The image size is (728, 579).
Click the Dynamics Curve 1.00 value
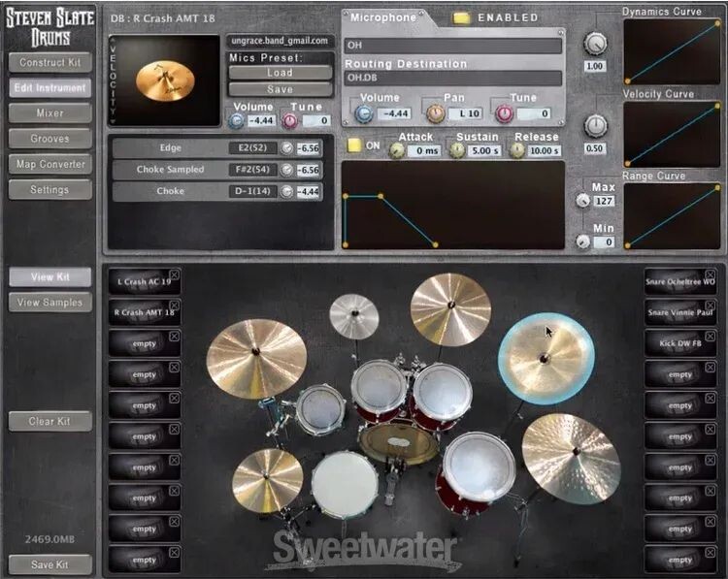pos(595,66)
